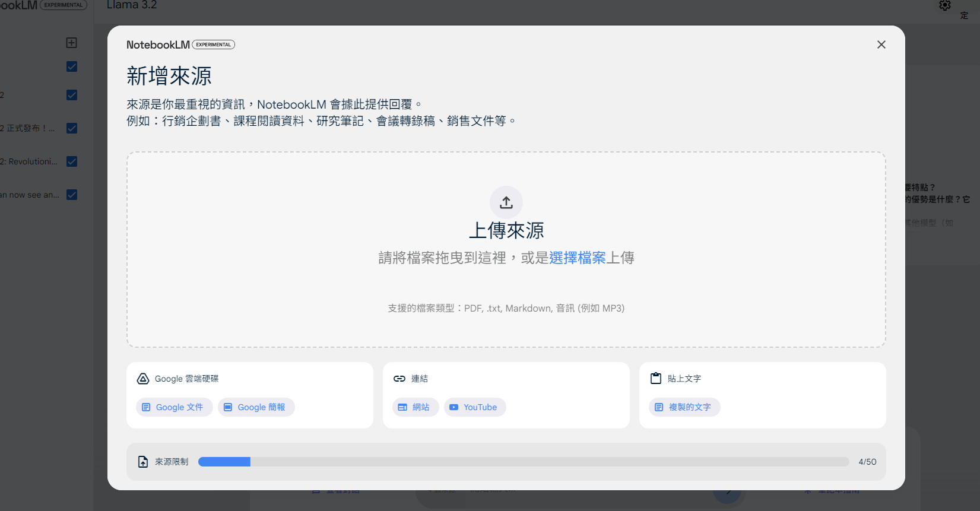This screenshot has width=980, height=511.
Task: Click the 上傳來源 heading
Action: tap(506, 231)
